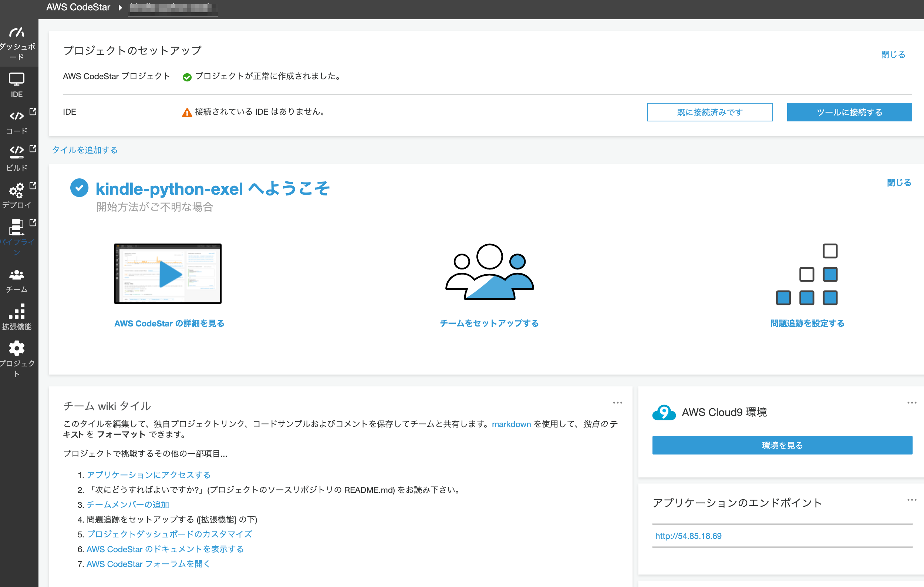Open the パイプライン (Pipeline) sidebar icon
The height and width of the screenshot is (587, 924).
point(17,227)
